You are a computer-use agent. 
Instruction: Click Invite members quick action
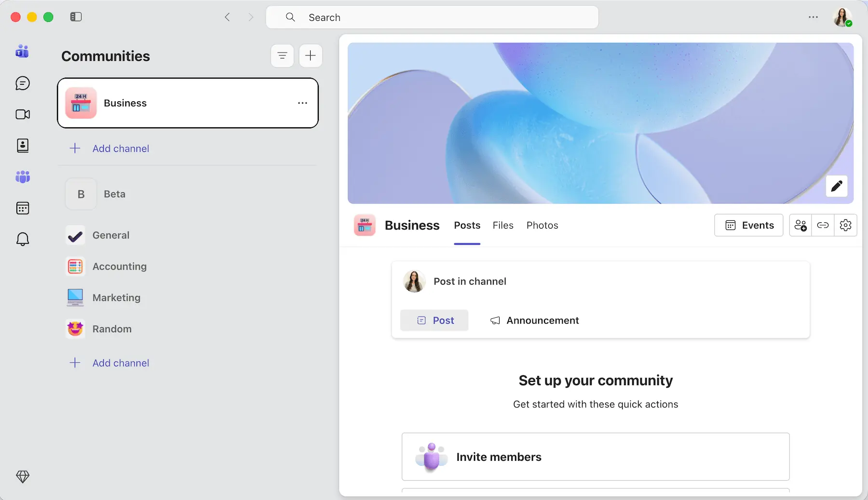[596, 457]
